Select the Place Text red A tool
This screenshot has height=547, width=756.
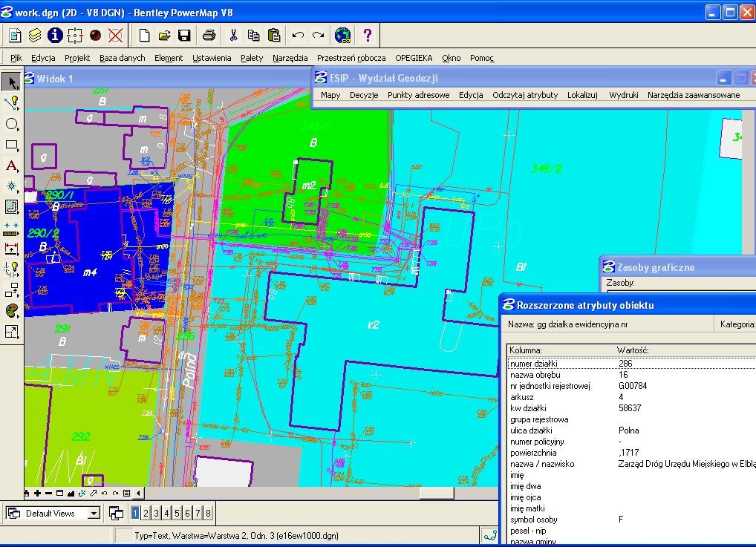pyautogui.click(x=12, y=166)
